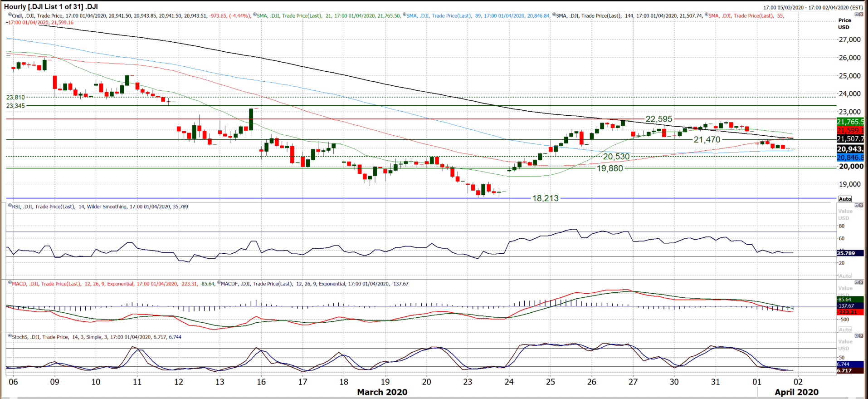Image resolution: width=868 pixels, height=399 pixels.
Task: Click the 23,345 level label
Action: coord(15,106)
